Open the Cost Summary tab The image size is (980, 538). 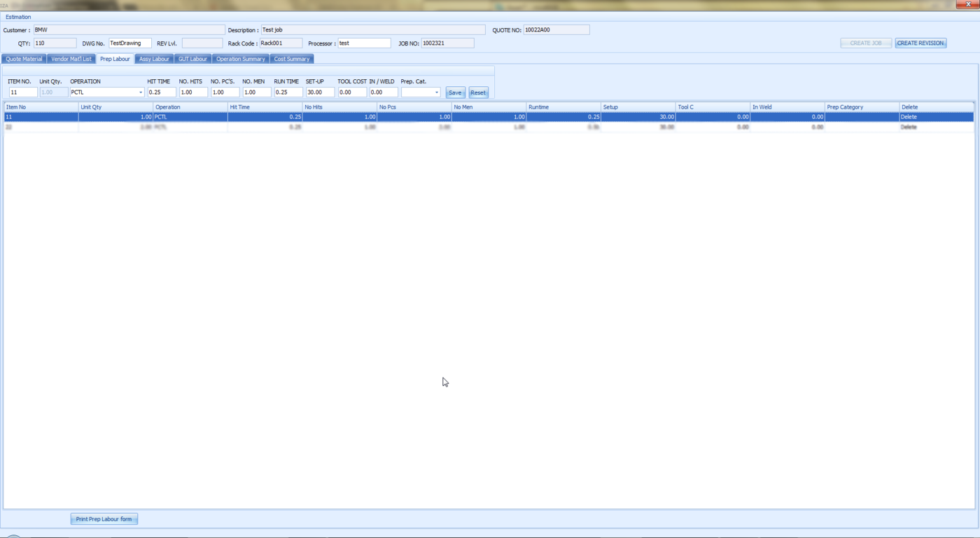click(x=291, y=59)
